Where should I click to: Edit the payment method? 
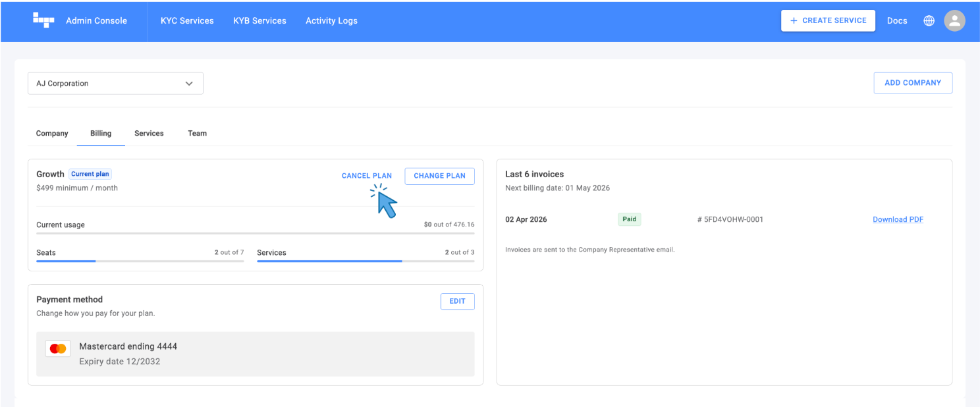point(457,301)
